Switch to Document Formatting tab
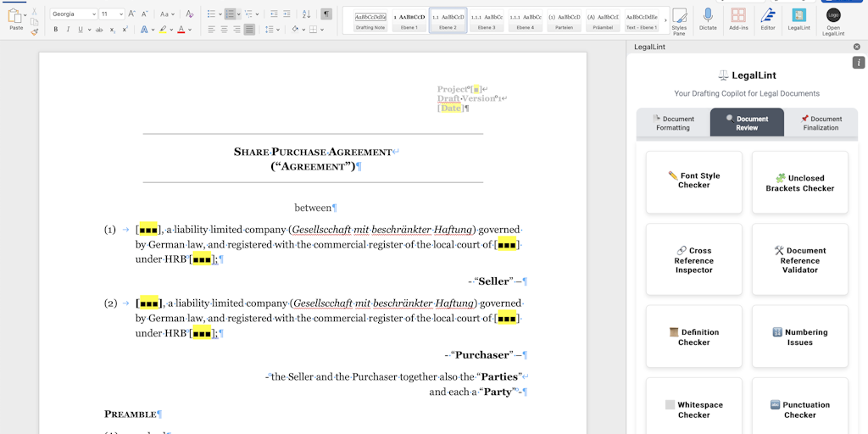Screen dimensions: 868x434 tap(674, 123)
